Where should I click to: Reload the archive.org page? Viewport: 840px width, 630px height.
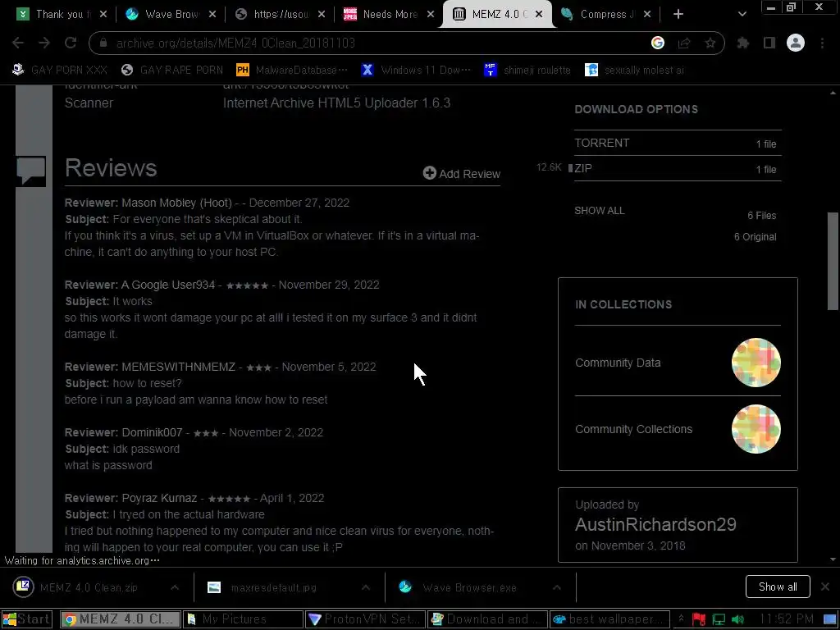click(x=71, y=43)
